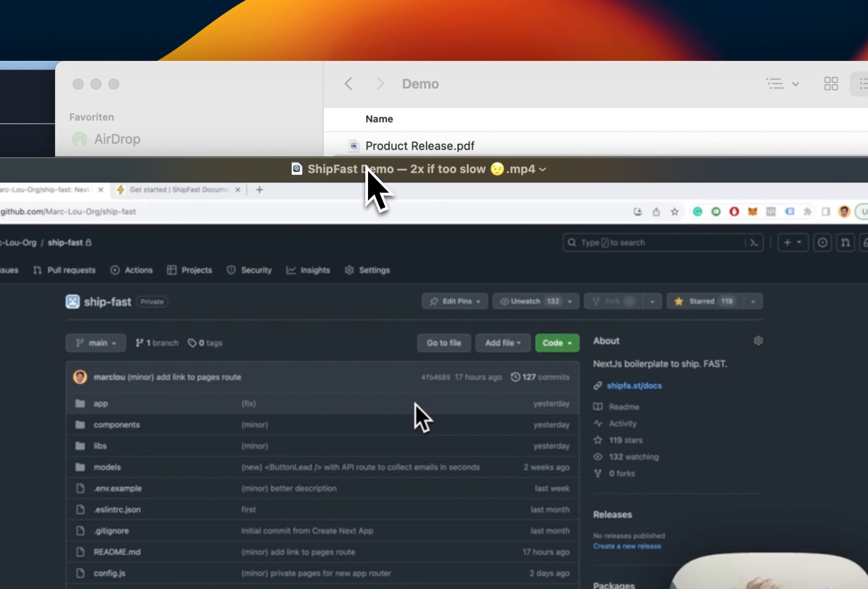
Task: Open the green Code dropdown
Action: (557, 343)
